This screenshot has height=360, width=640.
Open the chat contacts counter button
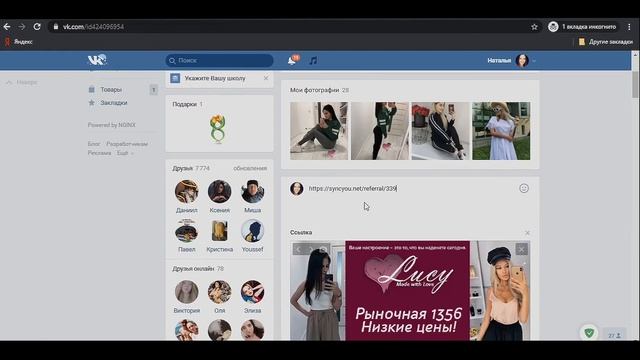pos(614,335)
